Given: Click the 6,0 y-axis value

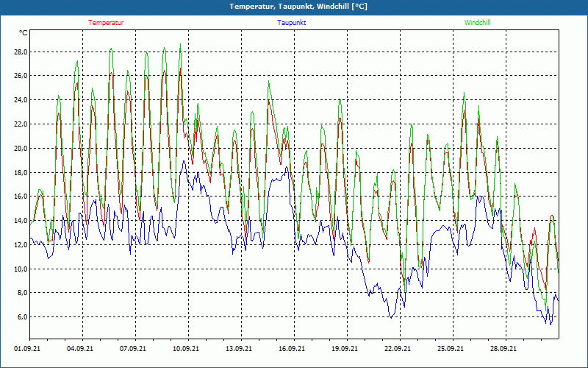Looking at the screenshot, I should point(22,317).
